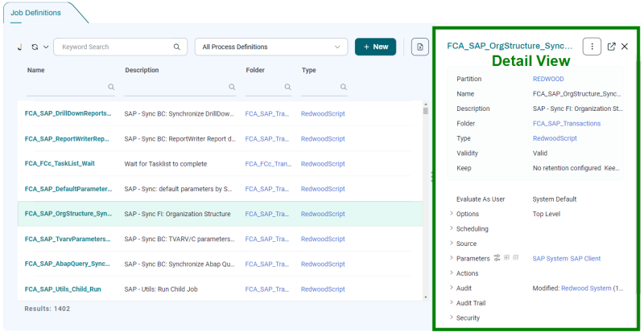Click the Name column filter search icon
Viewport: 644px width, 336px height.
pyautogui.click(x=111, y=87)
